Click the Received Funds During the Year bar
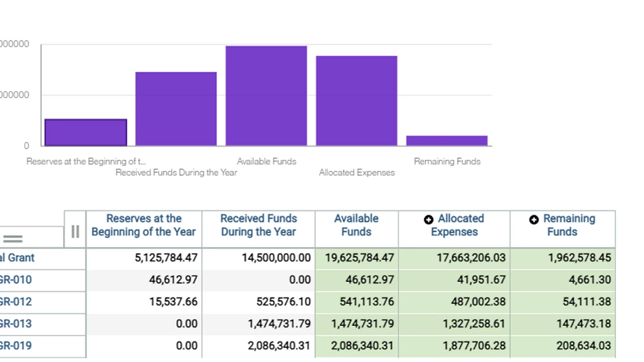This screenshot has width=644, height=362. [x=176, y=109]
